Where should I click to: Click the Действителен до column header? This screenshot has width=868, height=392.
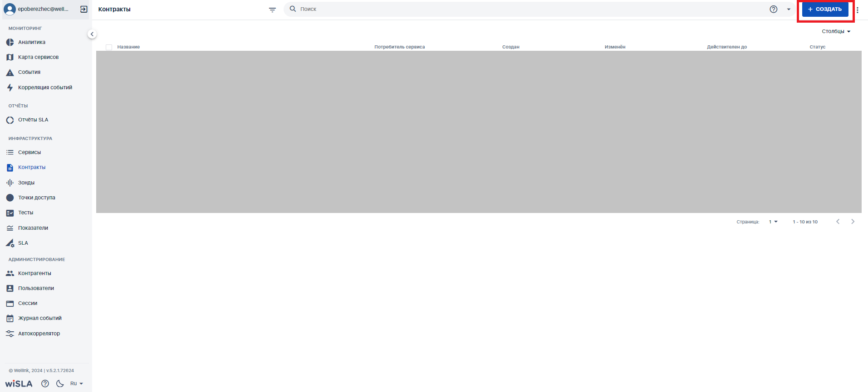(727, 47)
